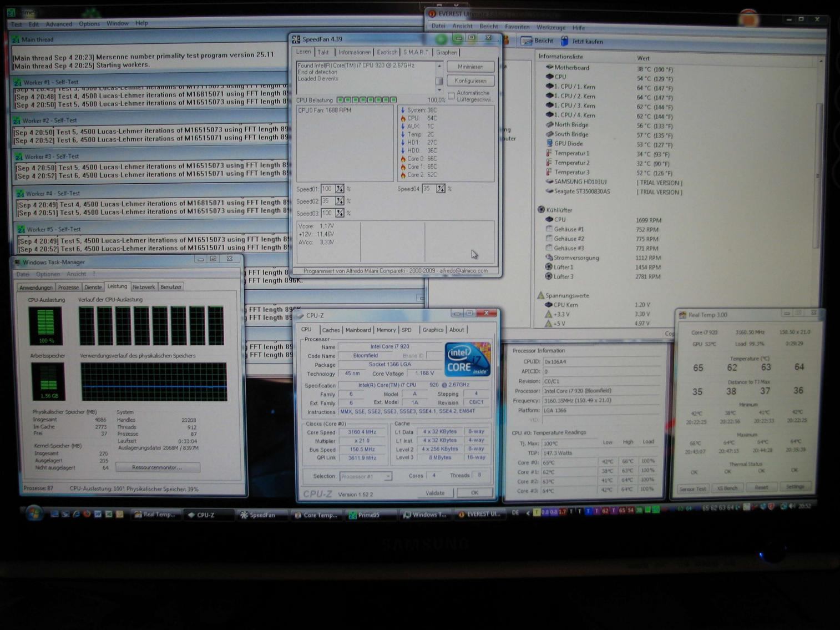Click the Spannungswerte warning triangle icon
Screen dimensions: 840x630
[x=540, y=295]
